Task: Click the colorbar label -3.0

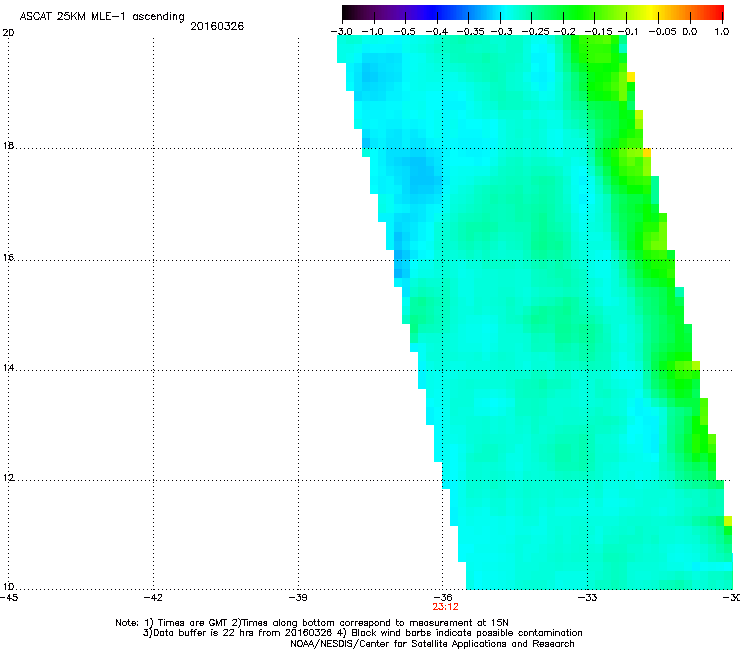Action: coord(342,32)
